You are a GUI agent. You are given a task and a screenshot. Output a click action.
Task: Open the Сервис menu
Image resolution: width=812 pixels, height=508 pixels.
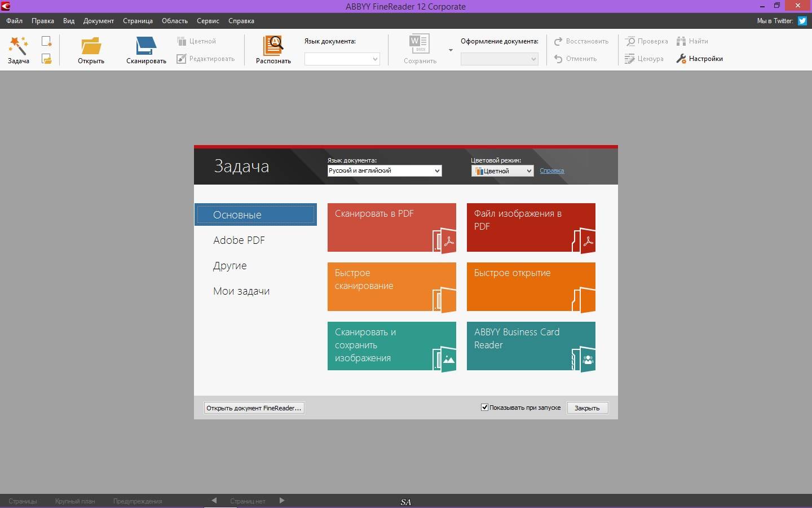point(208,21)
